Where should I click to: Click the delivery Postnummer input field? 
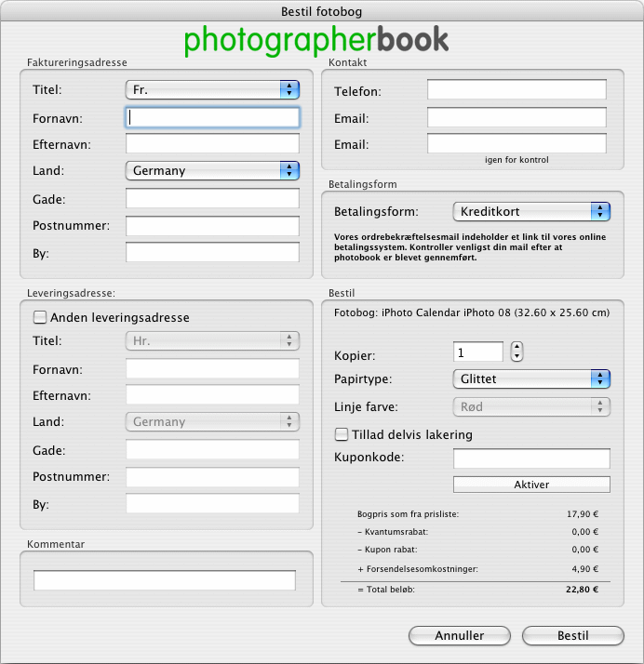click(212, 477)
